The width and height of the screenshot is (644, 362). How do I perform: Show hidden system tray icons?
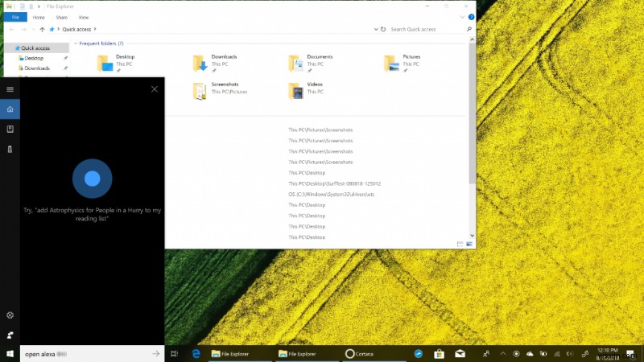[x=502, y=354]
